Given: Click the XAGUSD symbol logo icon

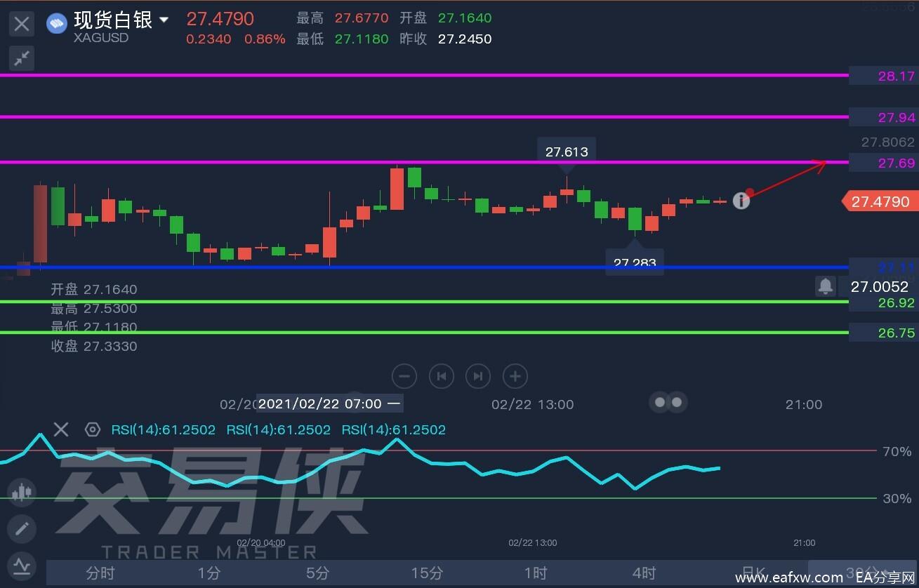Looking at the screenshot, I should pyautogui.click(x=56, y=24).
